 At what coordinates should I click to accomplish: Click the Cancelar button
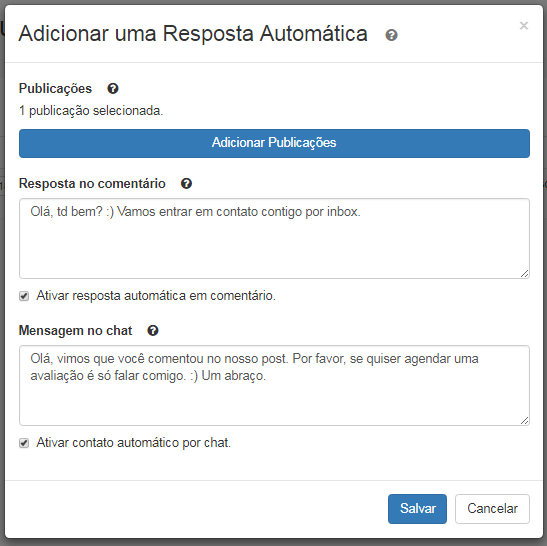click(x=492, y=509)
